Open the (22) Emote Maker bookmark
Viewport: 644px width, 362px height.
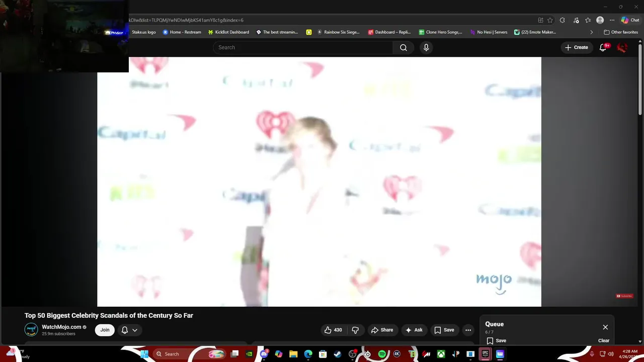535,32
